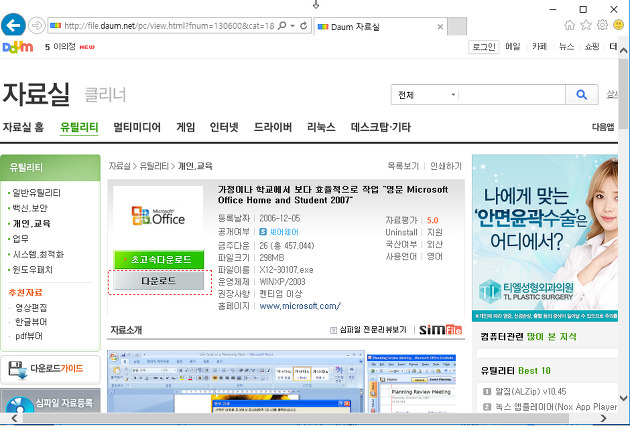The width and height of the screenshot is (630, 426).
Task: Go back with the browser Back arrow
Action: pyautogui.click(x=13, y=25)
